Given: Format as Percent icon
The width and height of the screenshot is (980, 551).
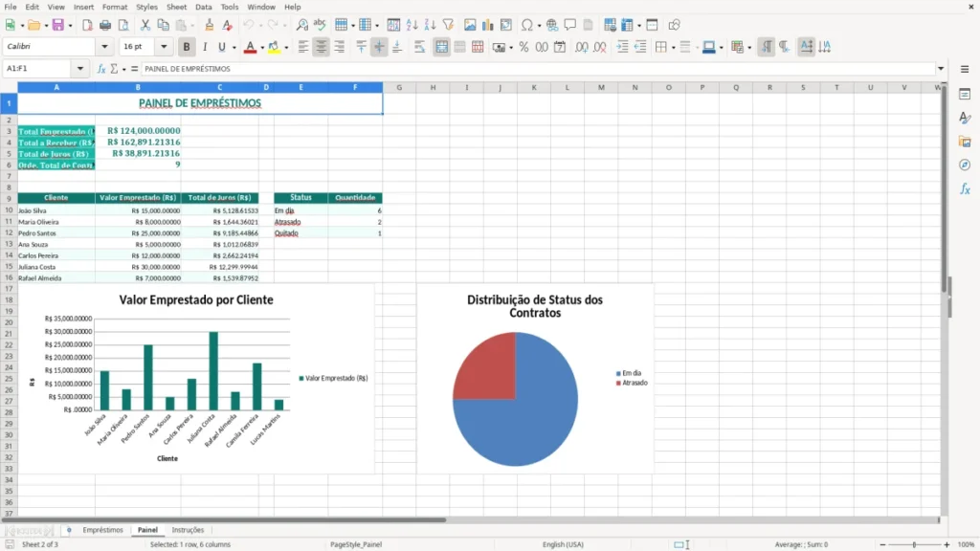Looking at the screenshot, I should click(523, 47).
